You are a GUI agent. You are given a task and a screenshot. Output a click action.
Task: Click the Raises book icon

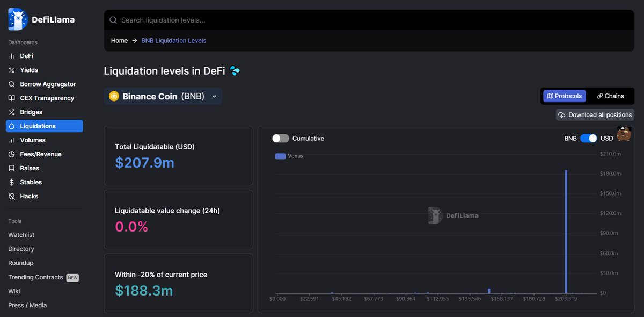12,168
